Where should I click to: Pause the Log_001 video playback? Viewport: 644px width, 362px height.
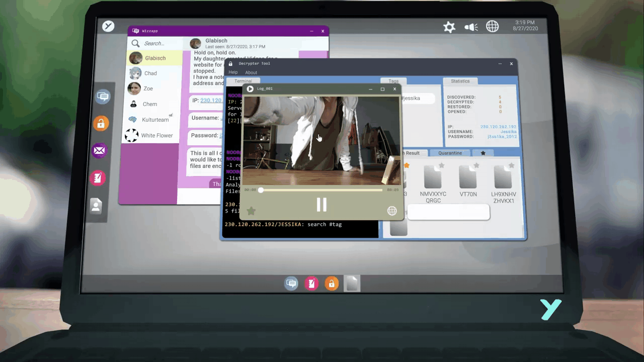click(321, 204)
